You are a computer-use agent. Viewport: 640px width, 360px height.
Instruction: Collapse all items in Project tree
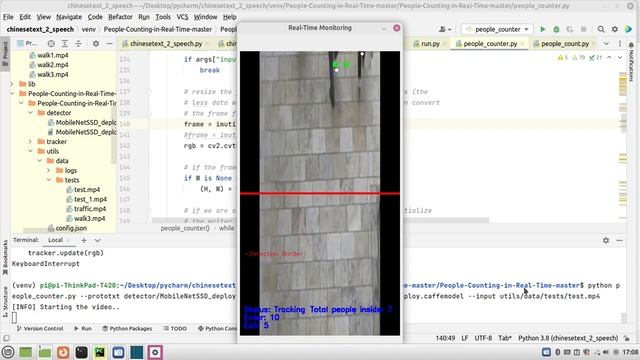tap(78, 44)
